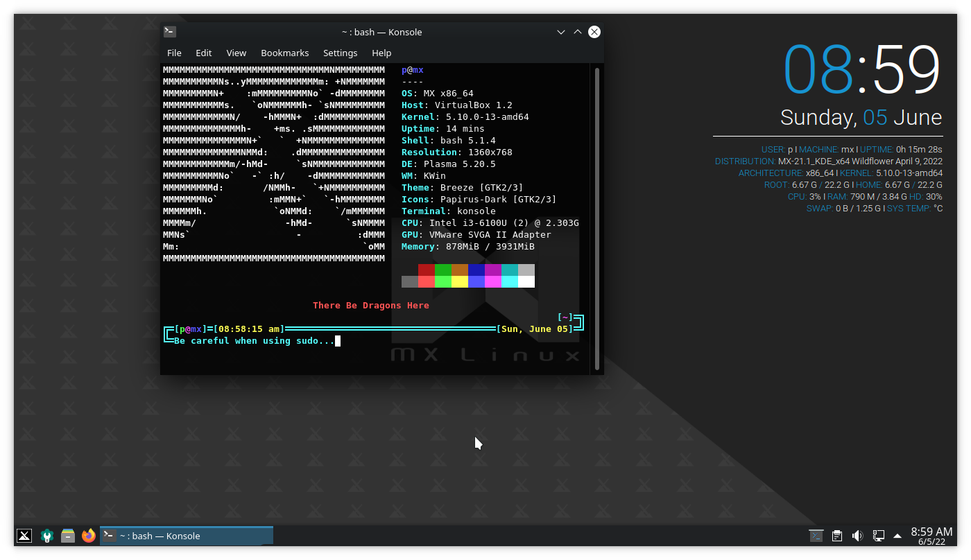The image size is (971, 560).
Task: Open the file manager from the taskbar
Action: (x=67, y=536)
